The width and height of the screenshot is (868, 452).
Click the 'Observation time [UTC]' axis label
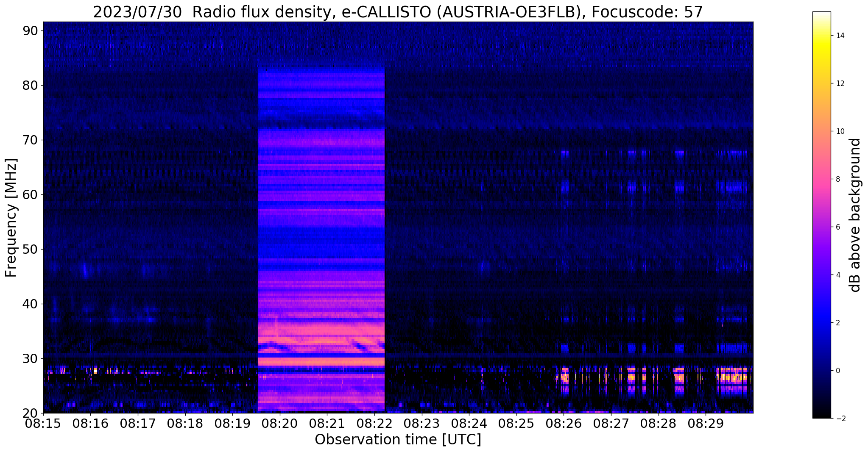(398, 439)
